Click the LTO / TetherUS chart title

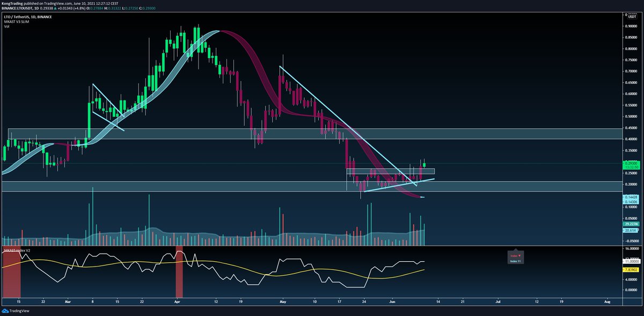click(x=28, y=17)
